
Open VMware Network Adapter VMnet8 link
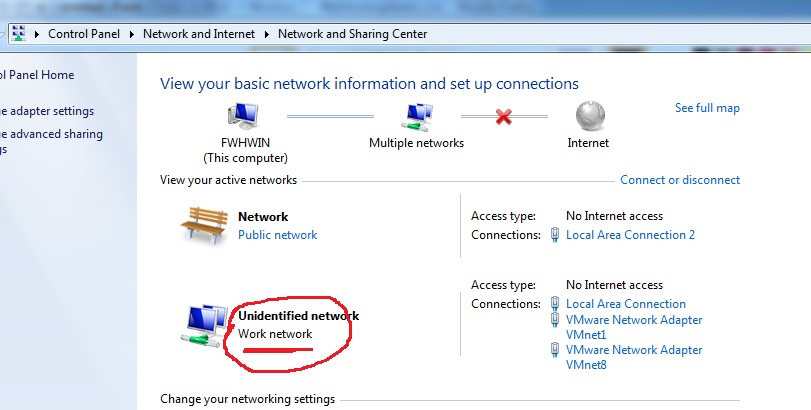point(634,357)
